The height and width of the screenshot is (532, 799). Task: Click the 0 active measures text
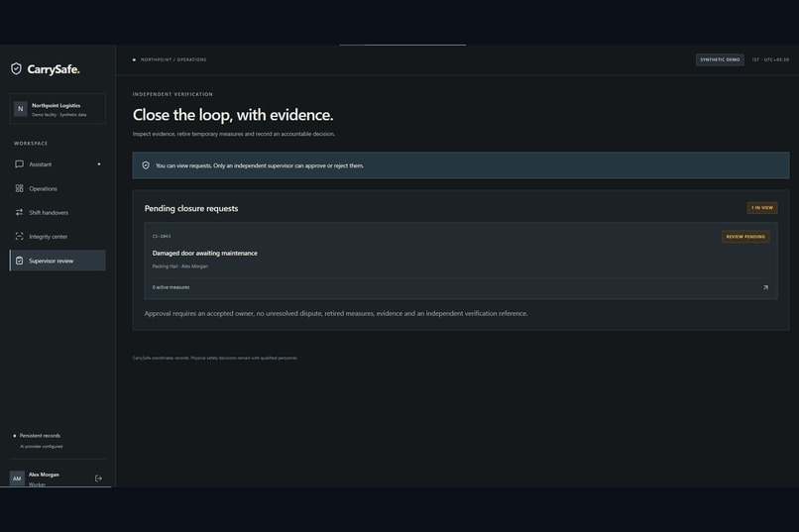click(x=171, y=287)
